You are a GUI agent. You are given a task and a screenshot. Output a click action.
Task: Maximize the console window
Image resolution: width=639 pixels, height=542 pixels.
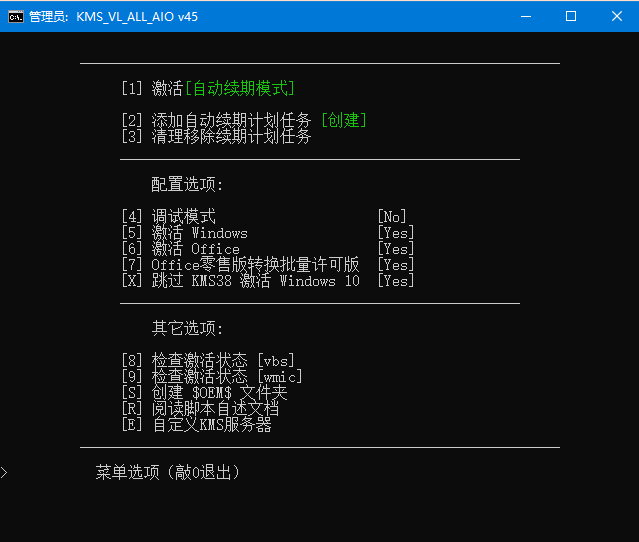pos(571,16)
